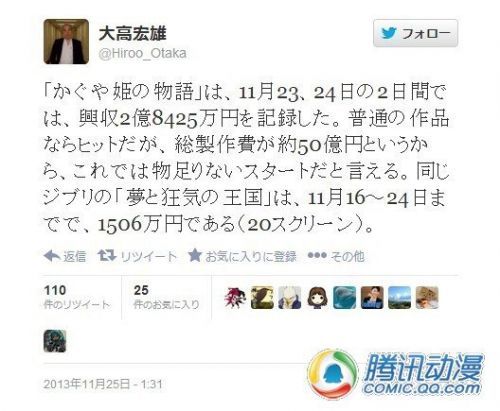
Task: Open dark green avatar below retweet count
Action: tap(55, 341)
